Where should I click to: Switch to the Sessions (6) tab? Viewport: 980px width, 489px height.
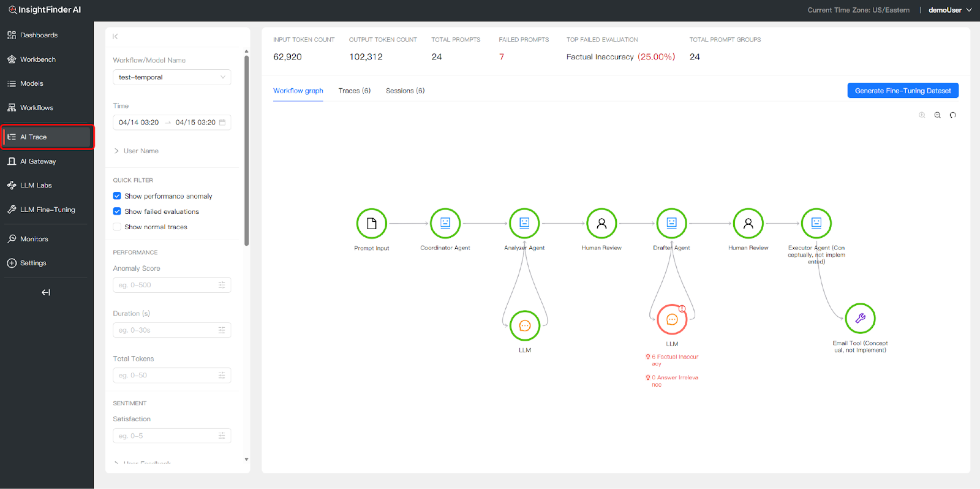point(405,91)
